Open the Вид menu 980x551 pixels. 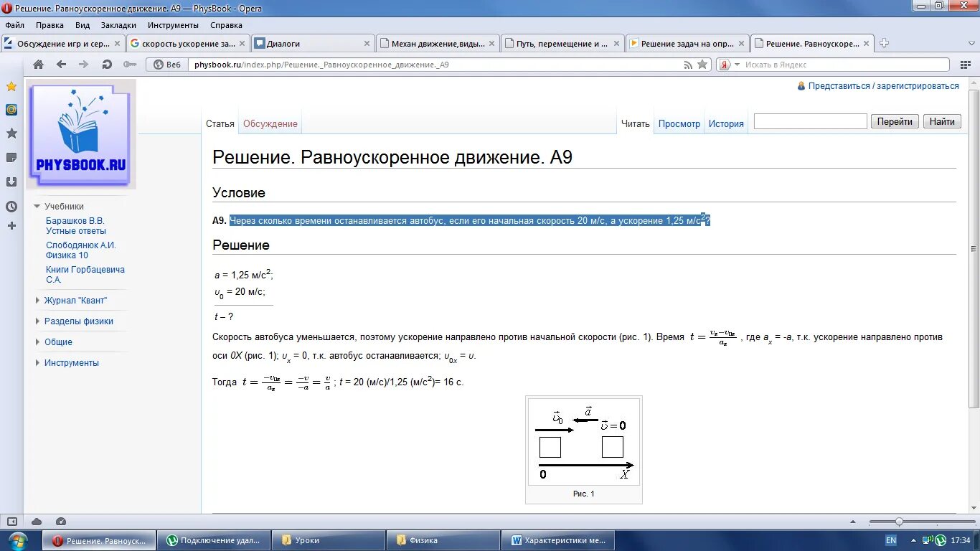point(83,25)
